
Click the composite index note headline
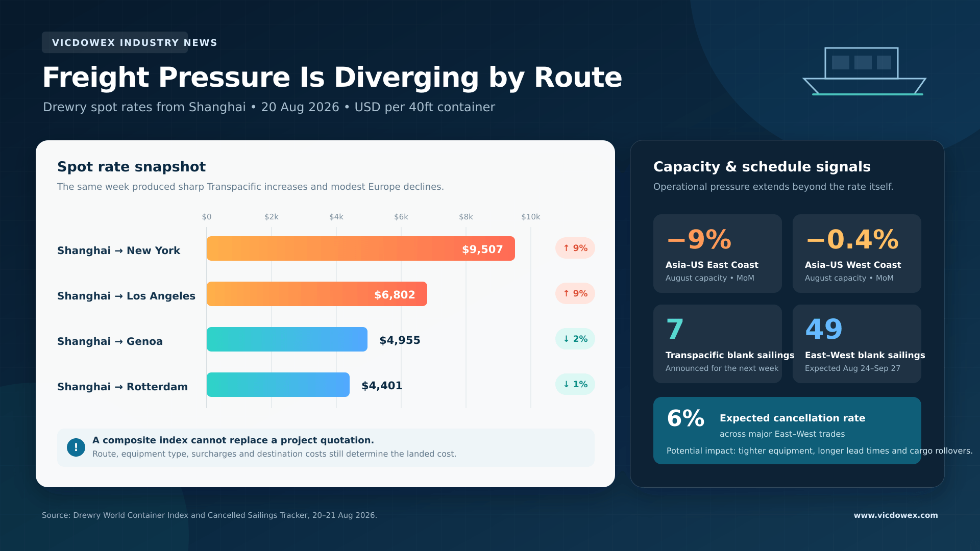[x=233, y=440]
